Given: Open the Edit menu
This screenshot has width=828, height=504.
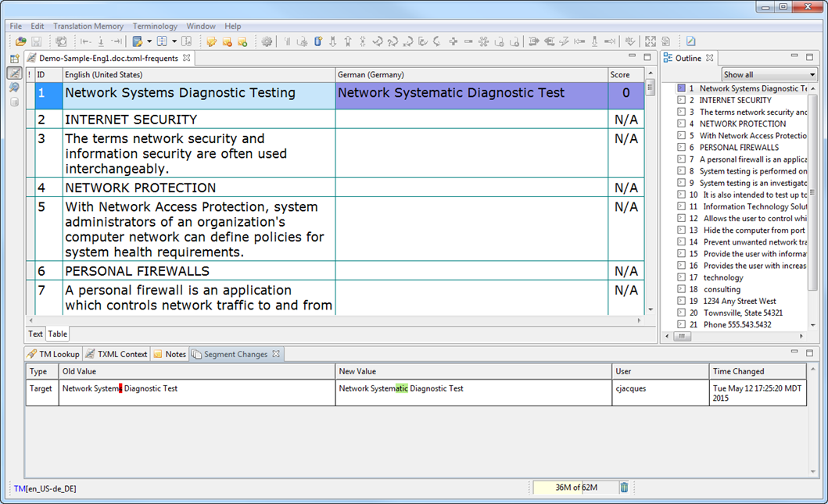Looking at the screenshot, I should [38, 26].
